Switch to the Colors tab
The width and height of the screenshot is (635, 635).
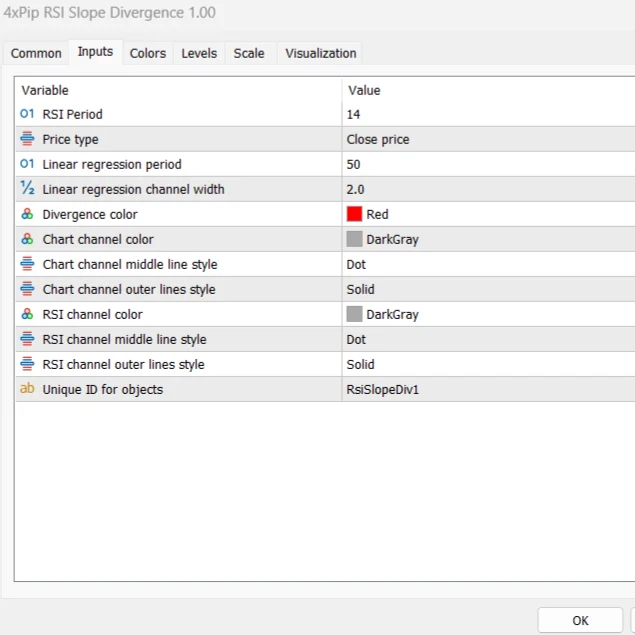pyautogui.click(x=148, y=53)
